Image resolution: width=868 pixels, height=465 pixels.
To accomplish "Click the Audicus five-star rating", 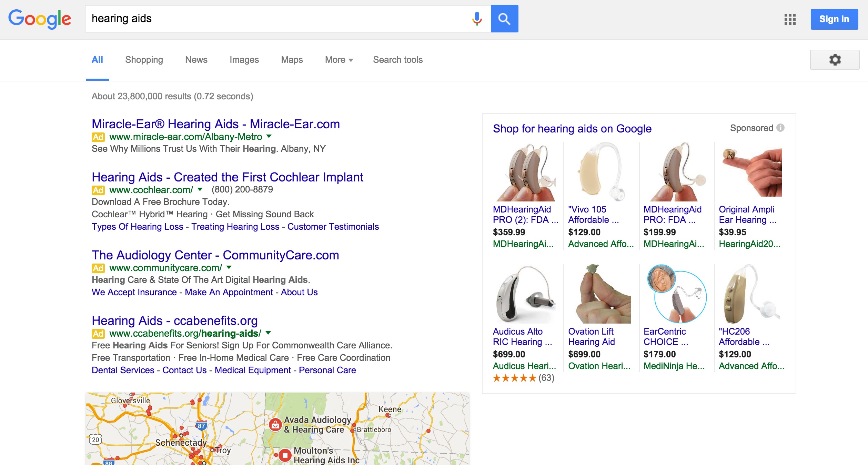I will click(x=514, y=378).
